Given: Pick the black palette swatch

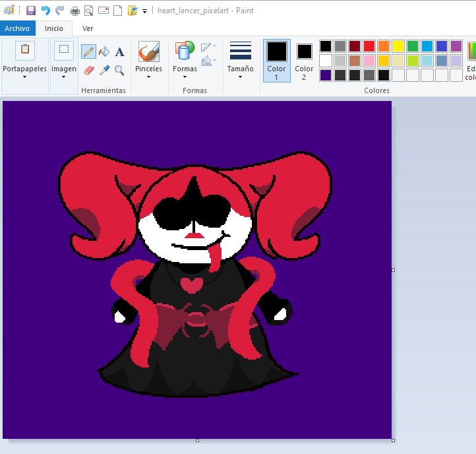Looking at the screenshot, I should 326,46.
